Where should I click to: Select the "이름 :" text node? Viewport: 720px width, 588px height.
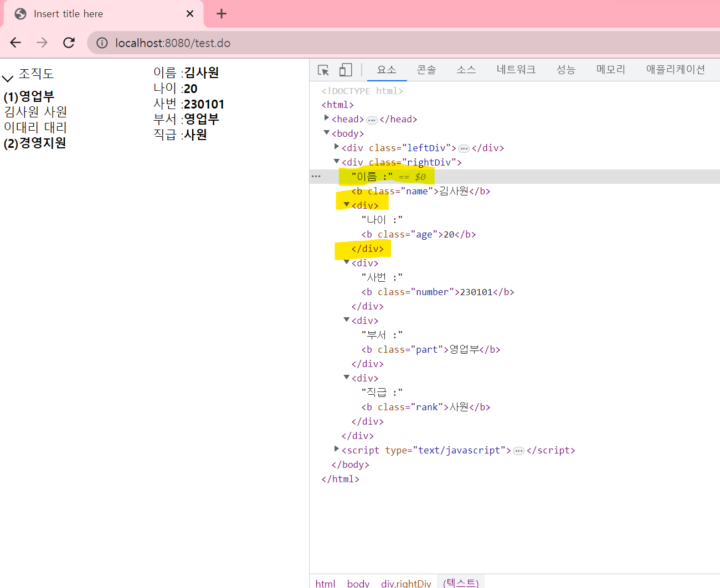pos(372,177)
